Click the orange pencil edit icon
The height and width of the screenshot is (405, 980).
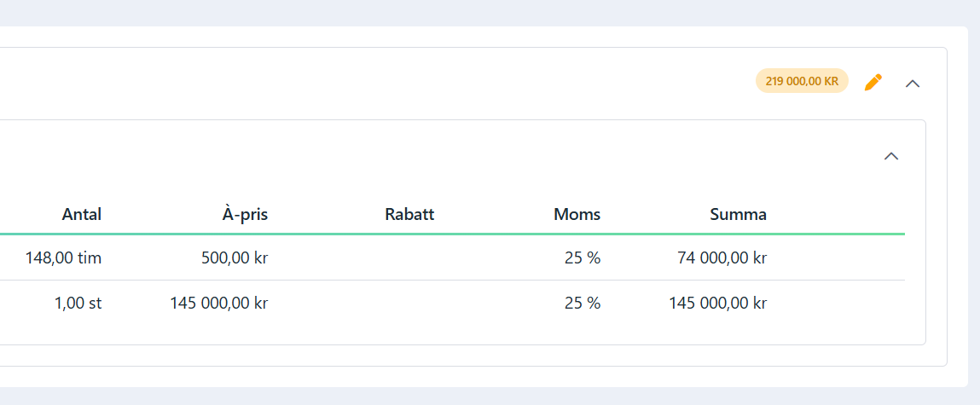(x=873, y=83)
